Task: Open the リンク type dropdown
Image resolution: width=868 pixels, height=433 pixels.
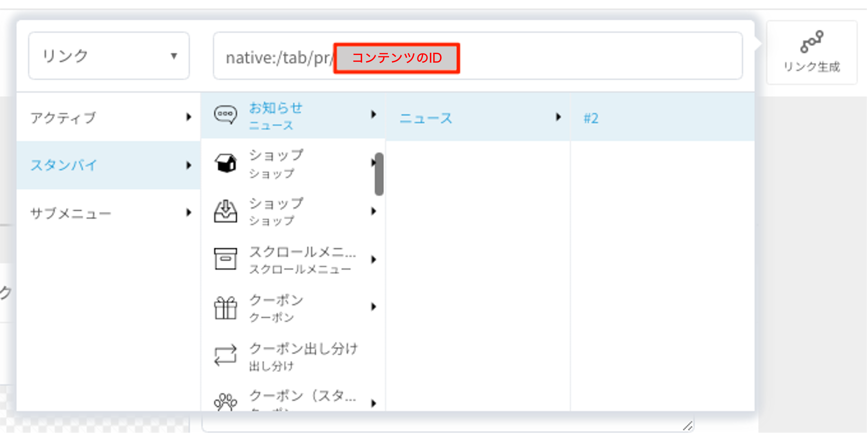Action: click(109, 56)
